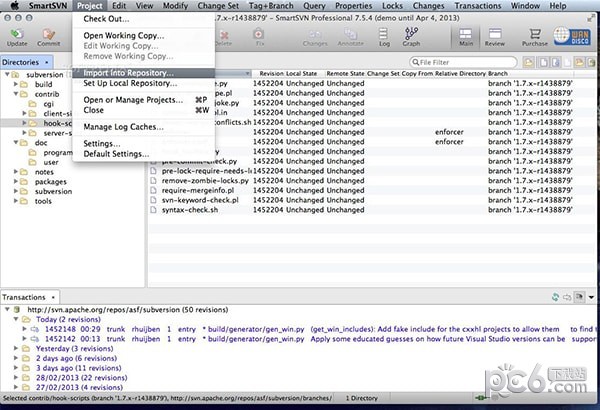Expand the packages folder
The width and height of the screenshot is (600, 410).
pyautogui.click(x=16, y=181)
